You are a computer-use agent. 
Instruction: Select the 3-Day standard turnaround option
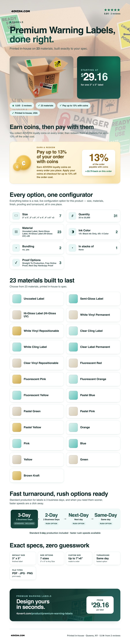[x=24, y=519]
